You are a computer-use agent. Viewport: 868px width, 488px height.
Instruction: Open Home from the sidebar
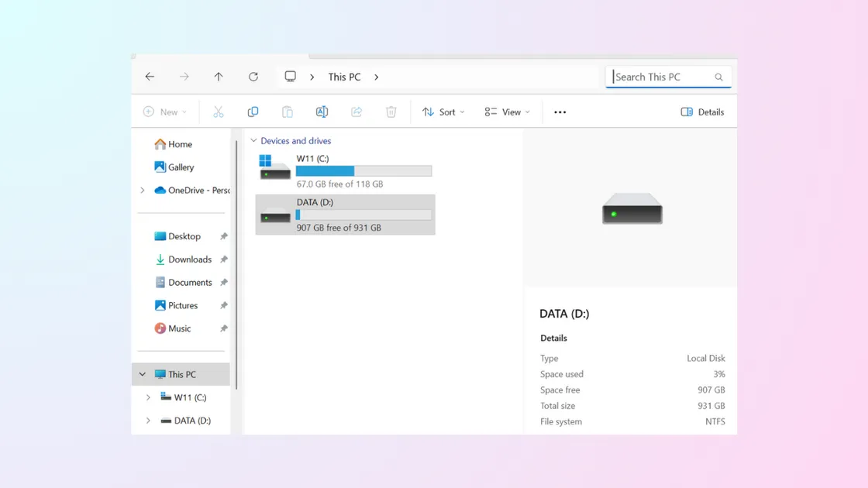point(179,144)
